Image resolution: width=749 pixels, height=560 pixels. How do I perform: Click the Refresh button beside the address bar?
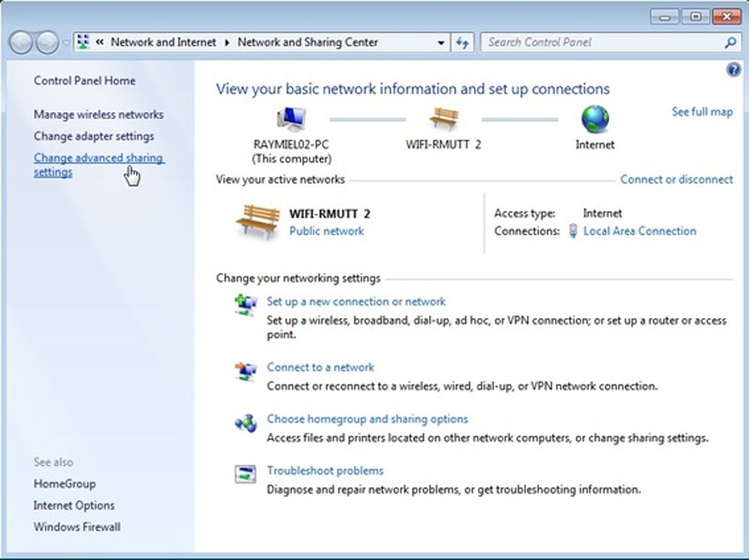coord(462,43)
